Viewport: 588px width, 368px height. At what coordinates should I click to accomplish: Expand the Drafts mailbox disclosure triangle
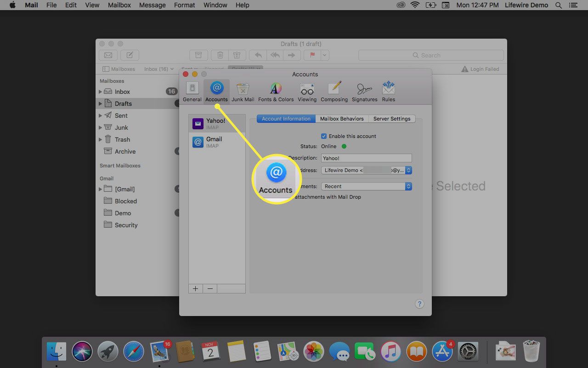100,103
